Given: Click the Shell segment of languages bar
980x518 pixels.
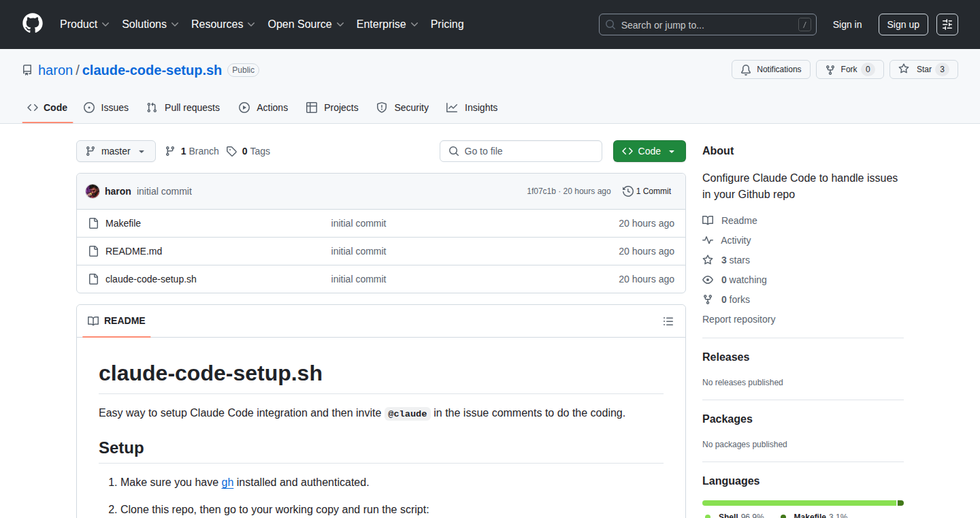Looking at the screenshot, I should (x=800, y=503).
